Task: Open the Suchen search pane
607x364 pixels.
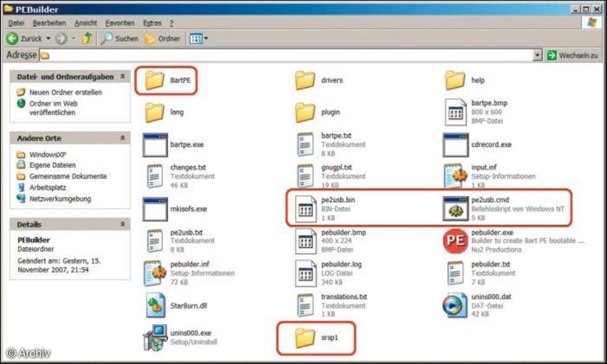Action: click(119, 38)
